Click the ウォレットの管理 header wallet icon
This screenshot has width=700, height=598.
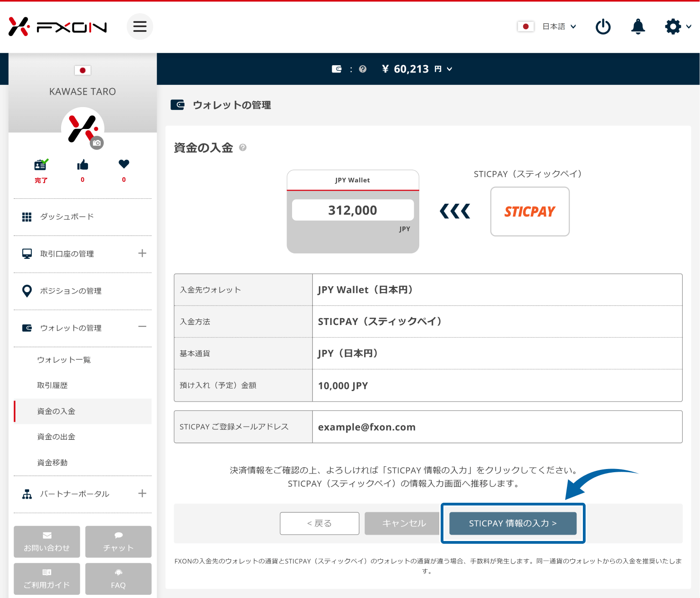pyautogui.click(x=177, y=105)
